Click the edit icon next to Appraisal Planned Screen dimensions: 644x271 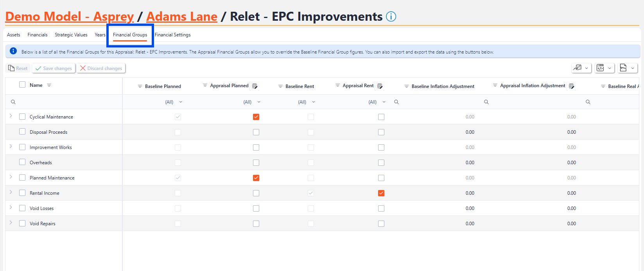pos(255,86)
